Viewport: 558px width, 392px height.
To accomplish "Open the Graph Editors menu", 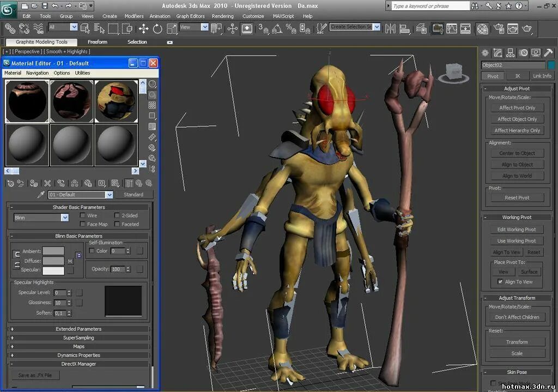I will 190,16.
